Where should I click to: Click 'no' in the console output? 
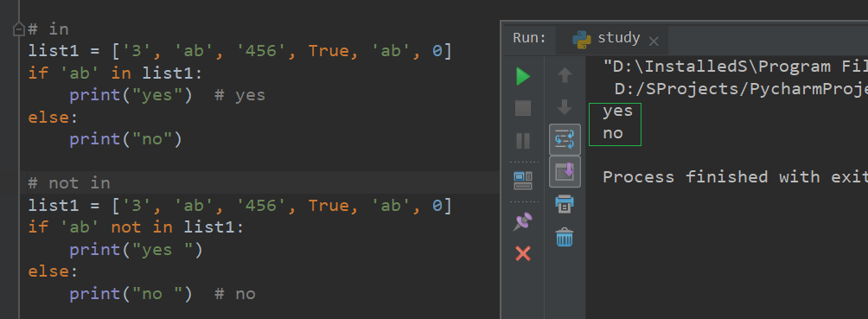pyautogui.click(x=613, y=133)
